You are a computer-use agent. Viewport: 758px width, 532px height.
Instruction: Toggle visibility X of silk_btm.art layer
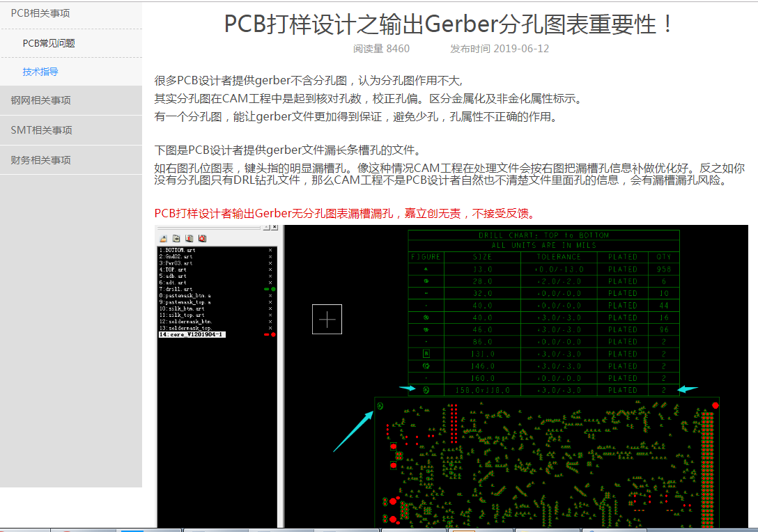click(x=270, y=308)
